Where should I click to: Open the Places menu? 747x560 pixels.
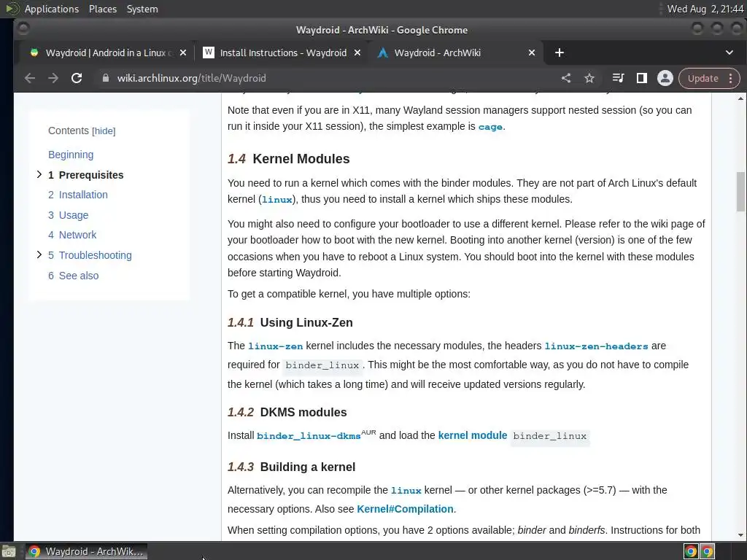click(x=103, y=9)
